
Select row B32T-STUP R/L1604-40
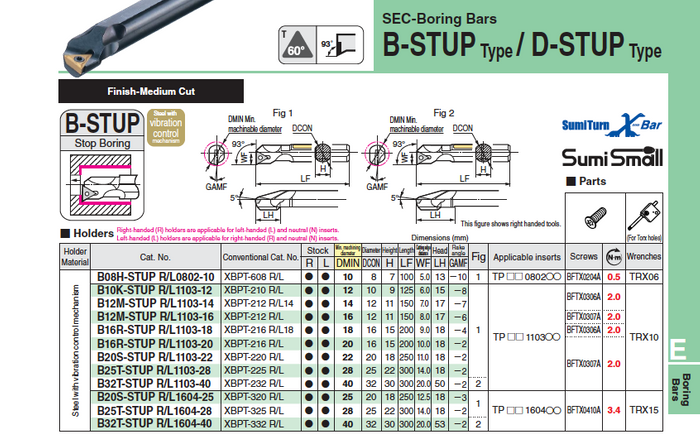pos(279,424)
